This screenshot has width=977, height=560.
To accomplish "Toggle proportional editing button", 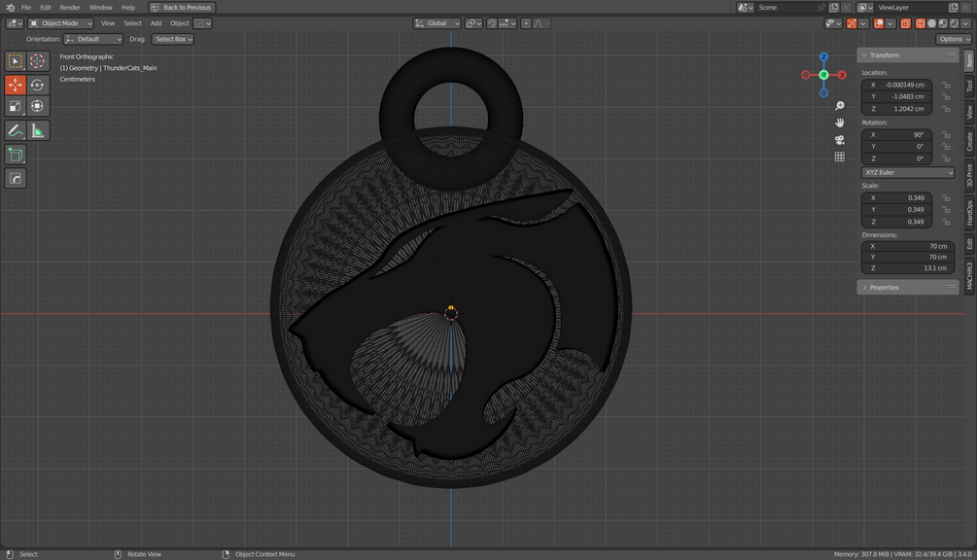I will tap(526, 23).
